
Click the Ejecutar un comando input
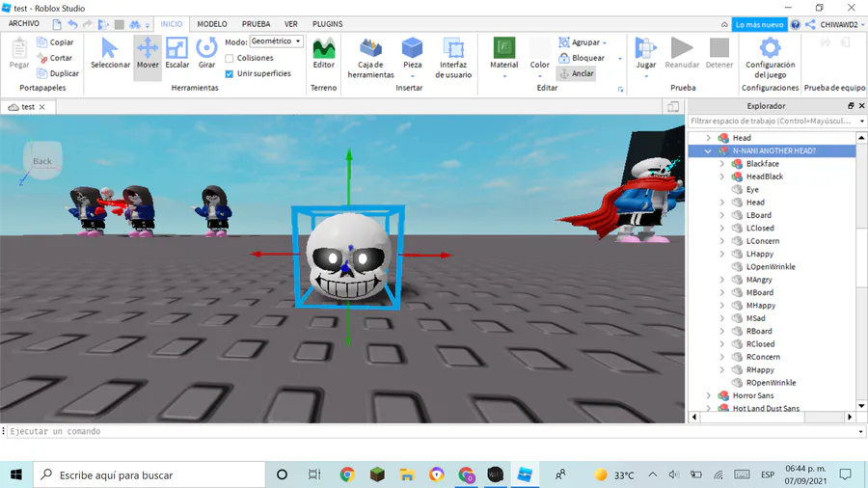point(433,431)
